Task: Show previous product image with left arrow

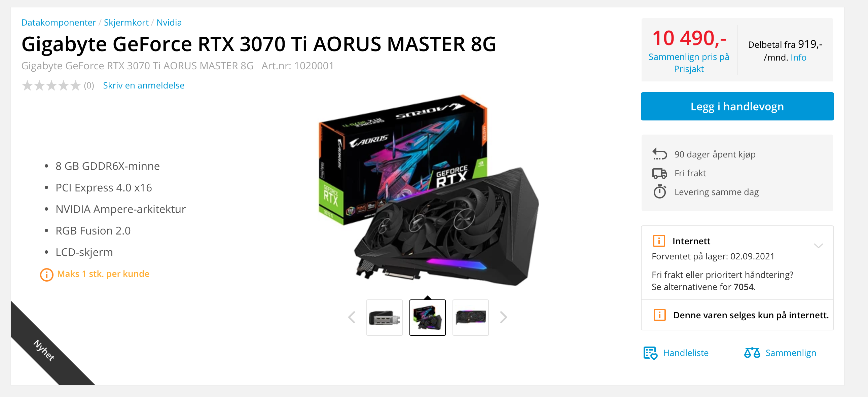Action: tap(352, 318)
